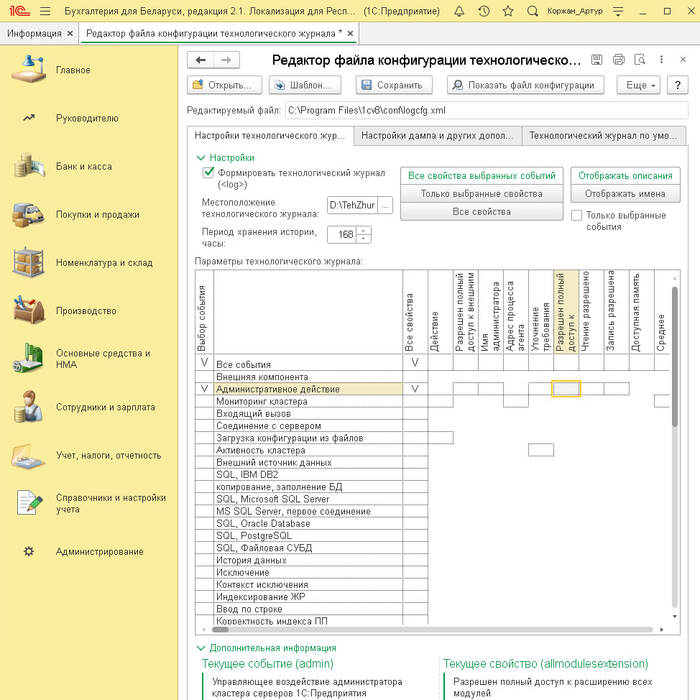Toggle Все свойства cell for Административное действие

point(414,388)
